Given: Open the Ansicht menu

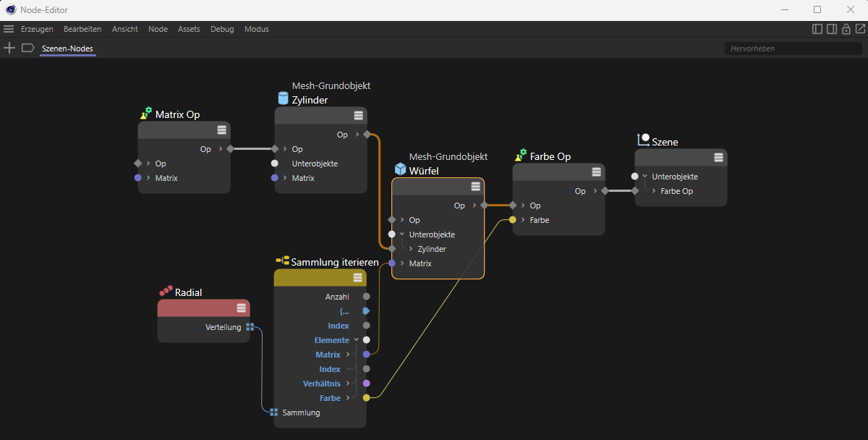Looking at the screenshot, I should pos(125,29).
